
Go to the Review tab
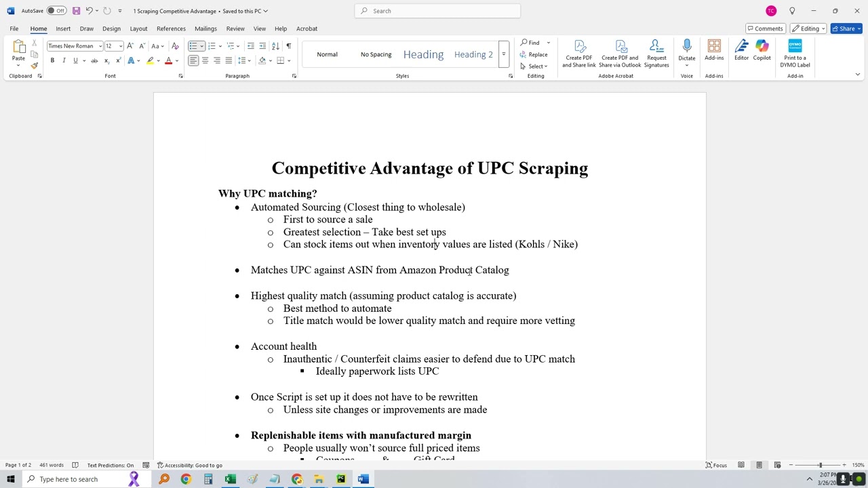pyautogui.click(x=235, y=28)
